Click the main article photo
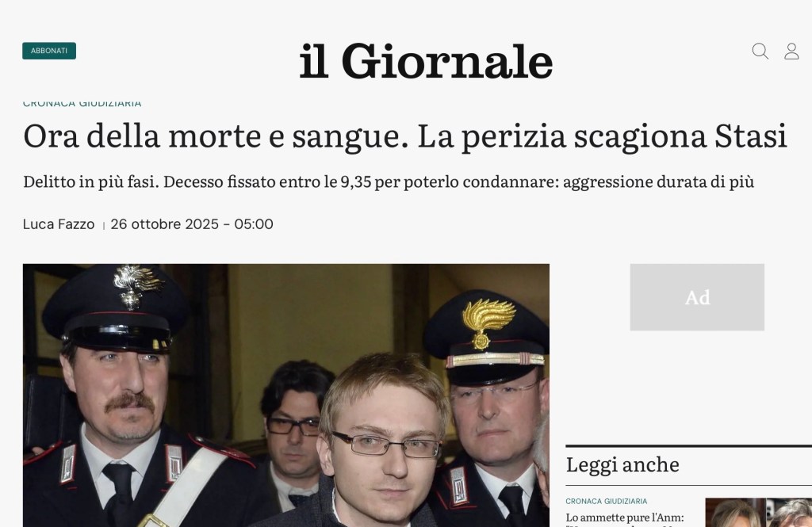Viewport: 812px width, 527px height. (285, 395)
